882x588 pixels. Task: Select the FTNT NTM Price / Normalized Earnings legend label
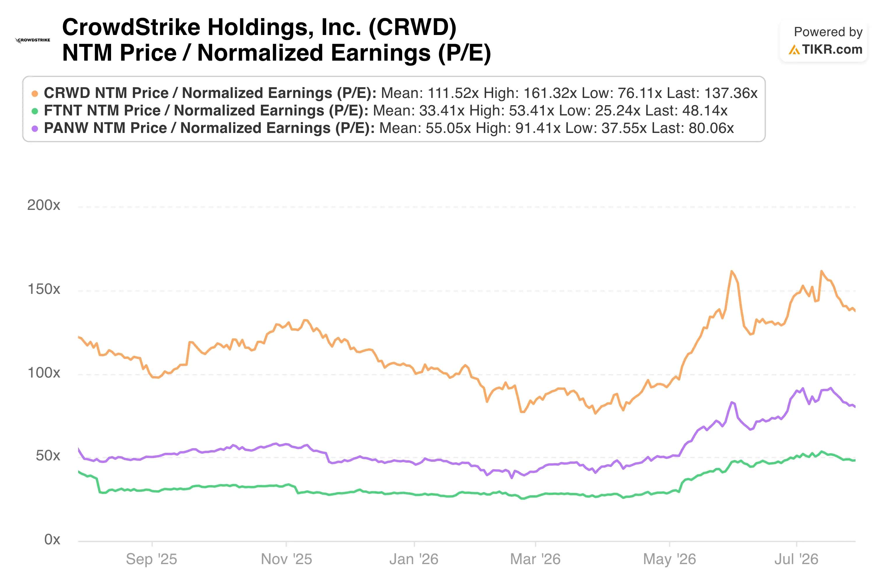(x=206, y=110)
